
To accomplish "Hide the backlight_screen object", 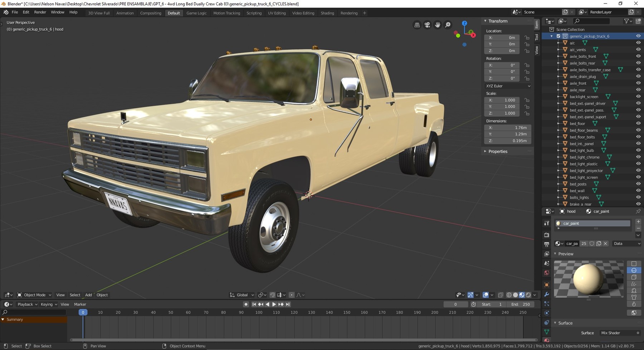I will 638,96.
